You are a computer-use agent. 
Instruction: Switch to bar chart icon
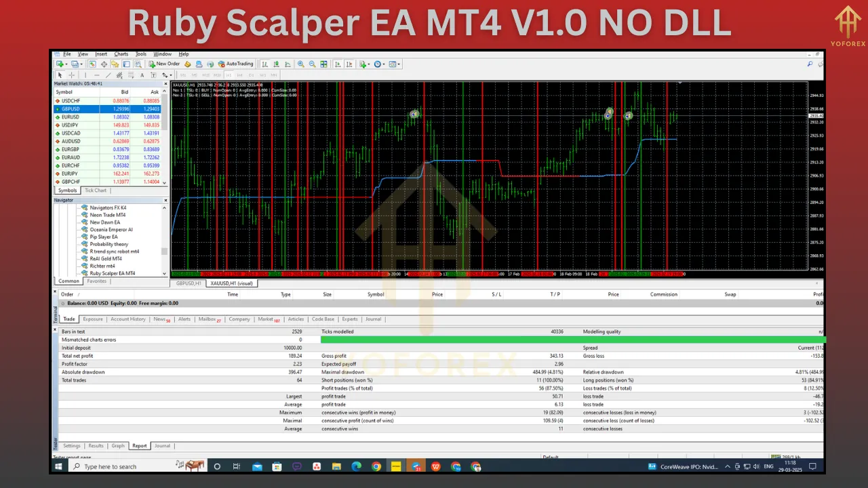(264, 64)
